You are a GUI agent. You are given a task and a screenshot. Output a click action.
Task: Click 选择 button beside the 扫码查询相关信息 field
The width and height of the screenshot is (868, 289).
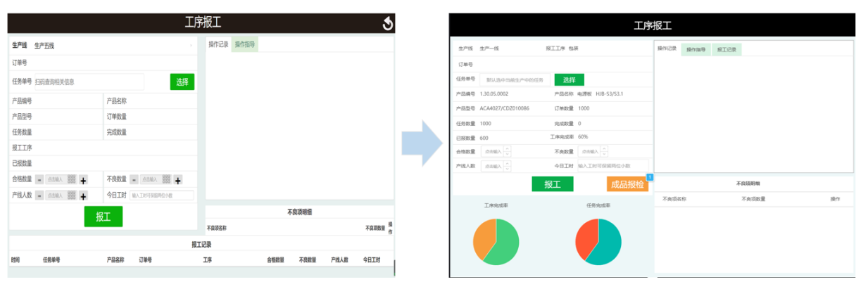tap(182, 82)
